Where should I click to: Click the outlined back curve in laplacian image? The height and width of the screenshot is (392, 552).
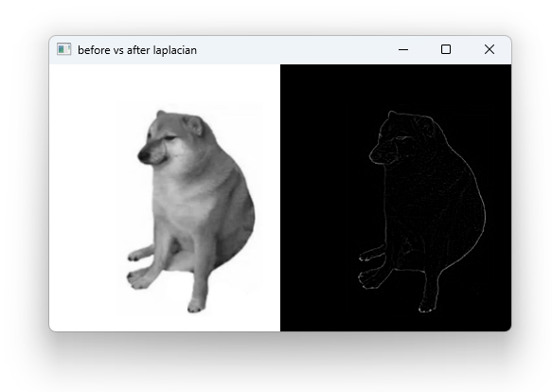[476, 197]
